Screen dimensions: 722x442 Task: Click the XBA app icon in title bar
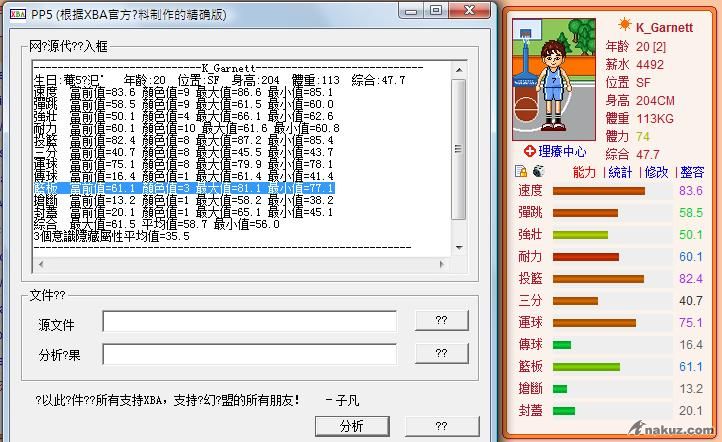point(17,14)
